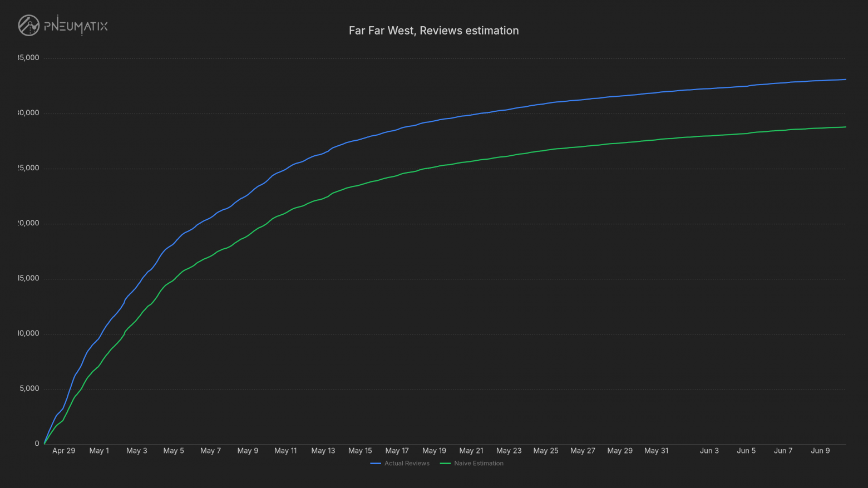This screenshot has height=488, width=868.
Task: Click the Pneumatix circular logo icon
Action: [29, 26]
